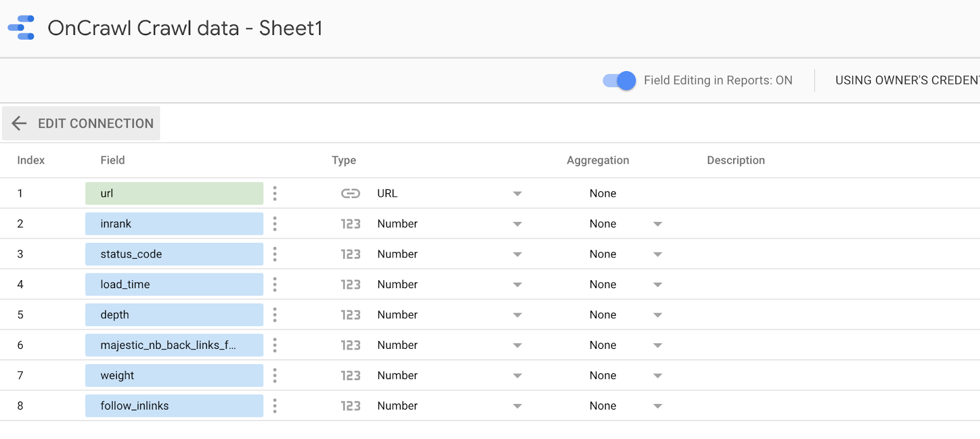Open the three-dot menu for url field
Viewport: 980px width, 439px height.
pyautogui.click(x=274, y=194)
